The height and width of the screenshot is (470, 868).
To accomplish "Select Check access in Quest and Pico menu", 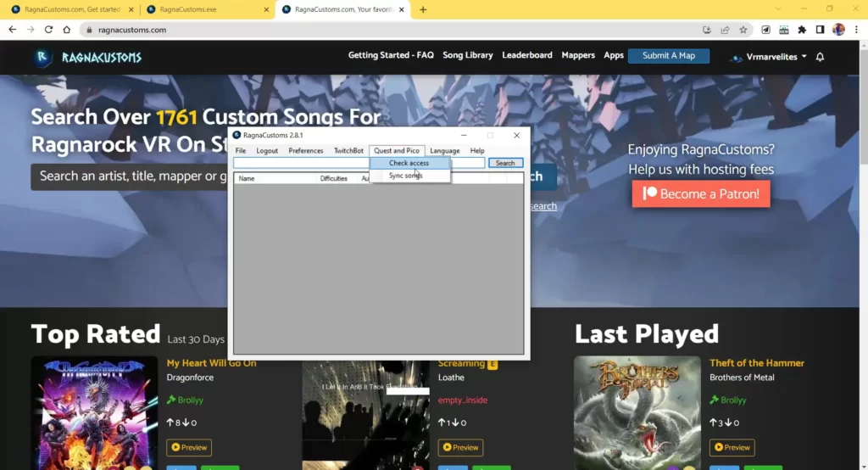I will tap(409, 163).
